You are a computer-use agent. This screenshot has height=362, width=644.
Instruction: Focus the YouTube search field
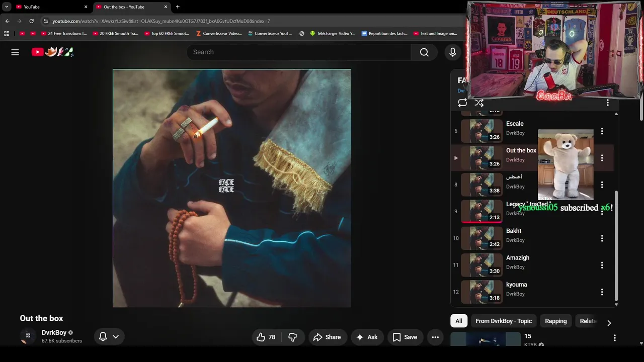(x=299, y=52)
